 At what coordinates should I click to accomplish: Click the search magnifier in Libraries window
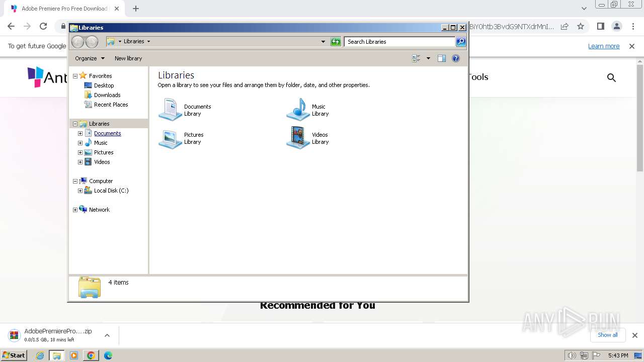tap(461, 42)
